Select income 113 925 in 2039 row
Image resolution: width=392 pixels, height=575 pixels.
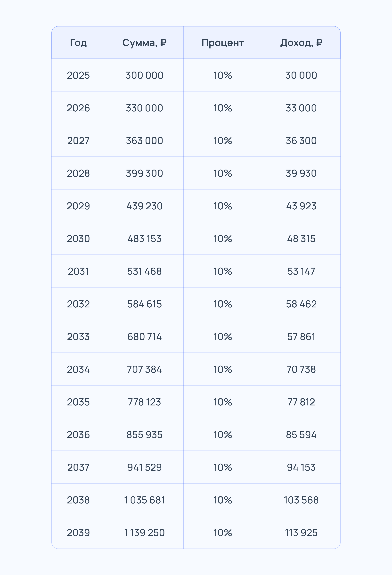pos(301,532)
